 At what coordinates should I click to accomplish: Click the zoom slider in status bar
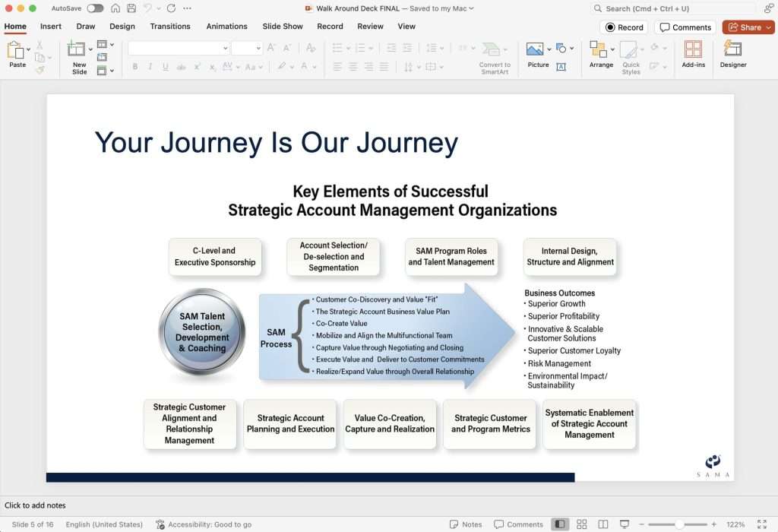click(x=678, y=524)
